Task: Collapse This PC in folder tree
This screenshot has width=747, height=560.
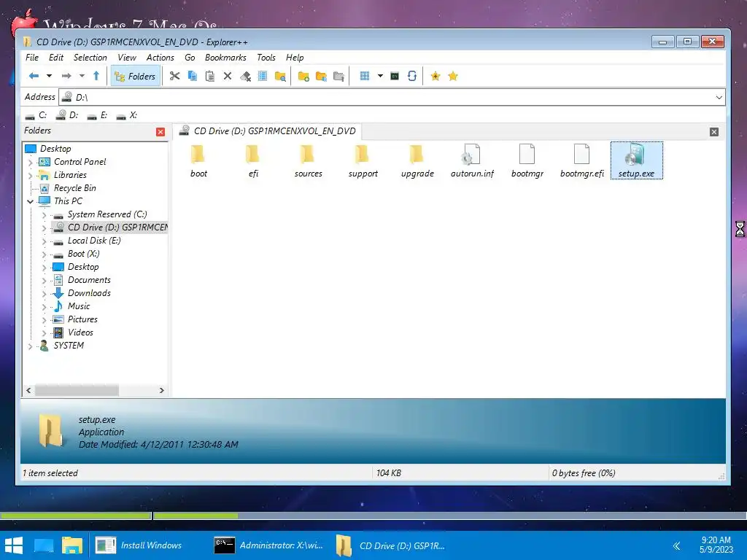Action: click(31, 201)
